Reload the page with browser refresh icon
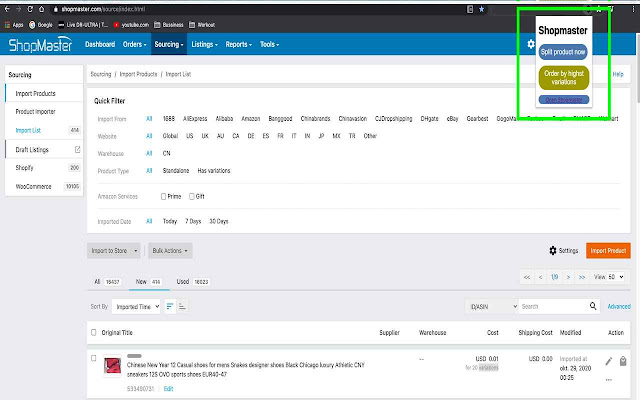Viewport: 640px width, 400px height. tap(30, 9)
